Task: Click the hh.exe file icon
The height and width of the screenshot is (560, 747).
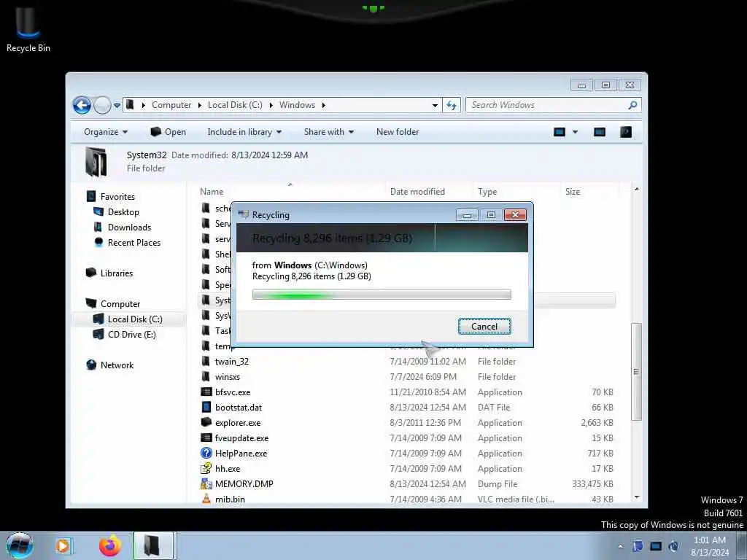Action: 206,469
